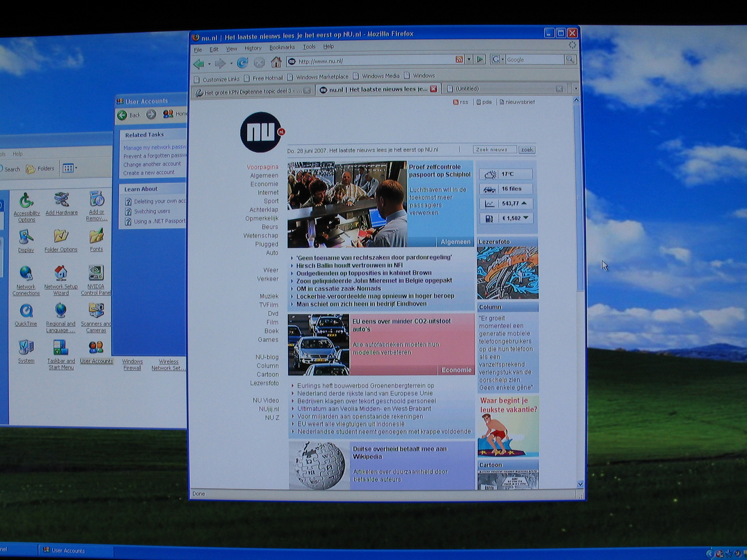Click 'Create a new account' in User Accounts
The width and height of the screenshot is (747, 560).
(149, 173)
